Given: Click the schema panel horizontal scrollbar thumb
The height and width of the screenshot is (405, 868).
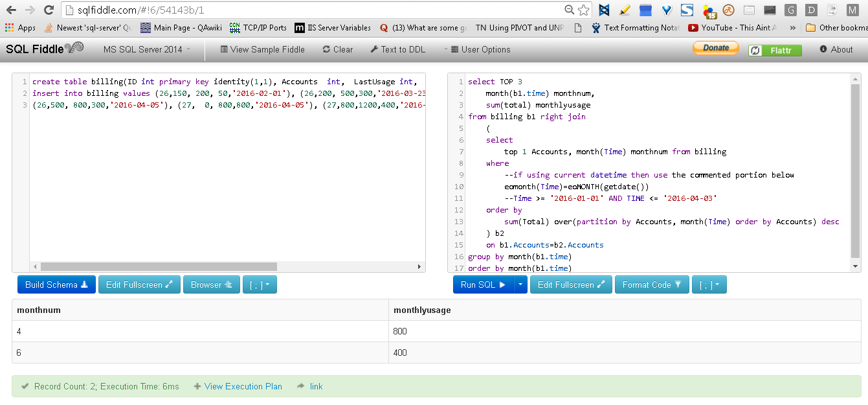Looking at the screenshot, I should 159,266.
